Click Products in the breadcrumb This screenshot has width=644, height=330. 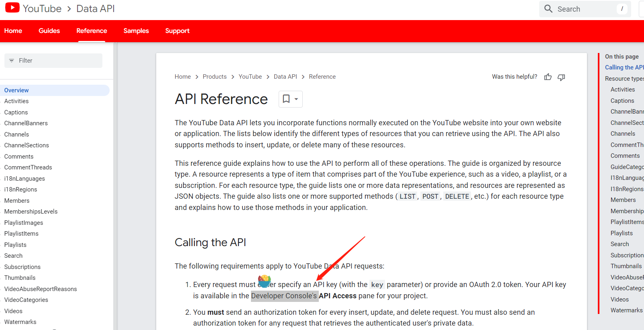point(215,77)
